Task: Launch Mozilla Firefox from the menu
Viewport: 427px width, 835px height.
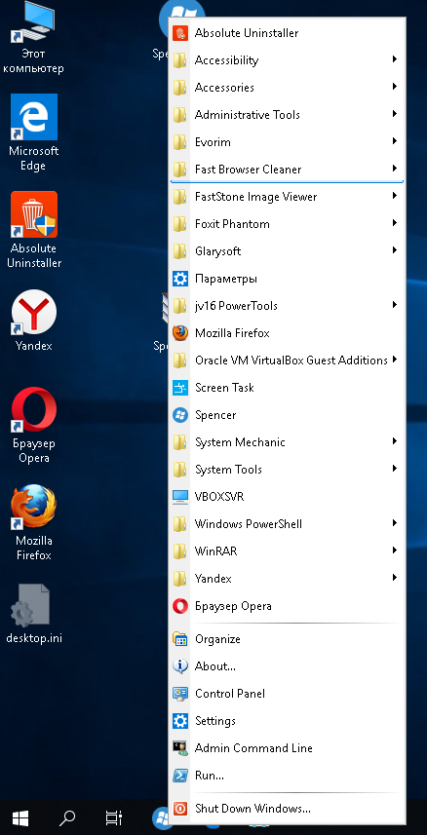Action: [286, 333]
